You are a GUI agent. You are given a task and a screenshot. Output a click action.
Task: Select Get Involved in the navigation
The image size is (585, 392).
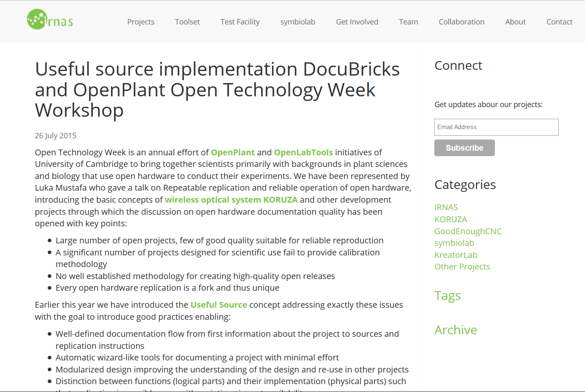[357, 22]
